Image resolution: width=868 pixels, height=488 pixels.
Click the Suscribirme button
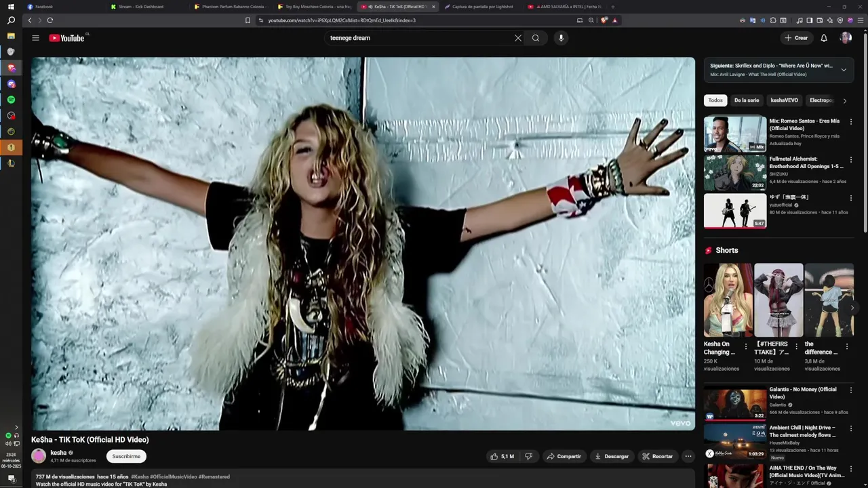(x=126, y=456)
